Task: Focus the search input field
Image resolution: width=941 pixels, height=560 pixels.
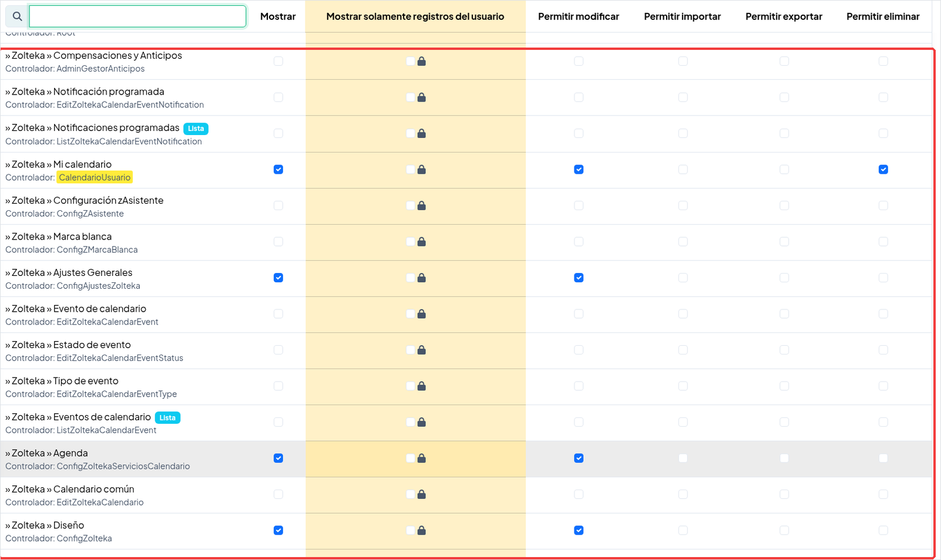Action: click(x=137, y=16)
